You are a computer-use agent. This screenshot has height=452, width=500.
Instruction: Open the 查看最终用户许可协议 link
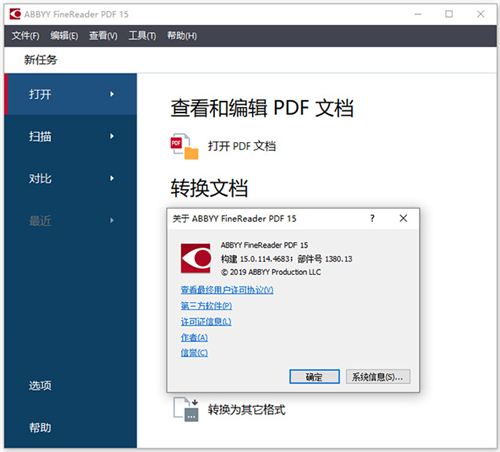pos(227,290)
